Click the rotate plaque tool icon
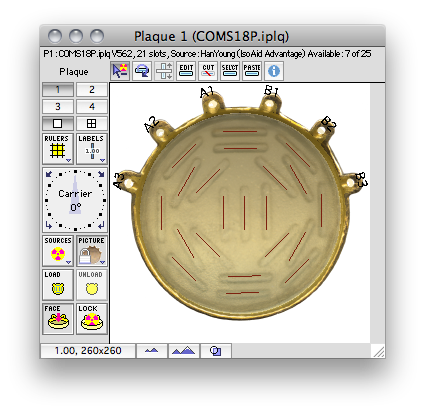Screen dimensions: 425x413 (x=142, y=71)
